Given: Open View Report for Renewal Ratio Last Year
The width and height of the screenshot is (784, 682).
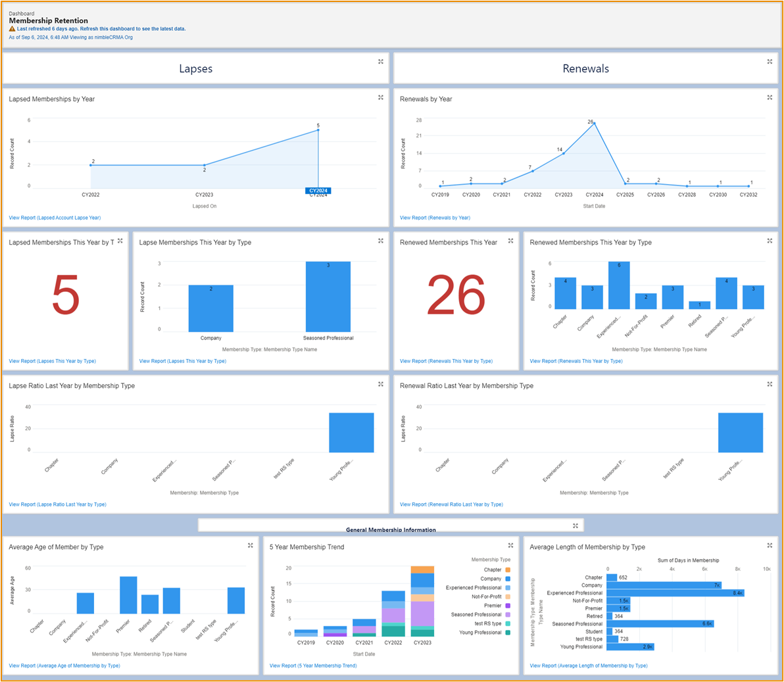Looking at the screenshot, I should 451,504.
